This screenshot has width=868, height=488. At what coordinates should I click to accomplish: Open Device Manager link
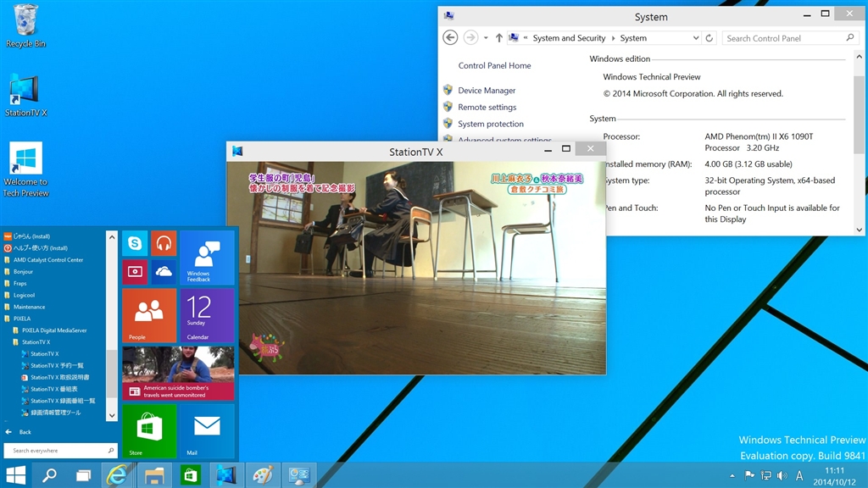(x=487, y=91)
